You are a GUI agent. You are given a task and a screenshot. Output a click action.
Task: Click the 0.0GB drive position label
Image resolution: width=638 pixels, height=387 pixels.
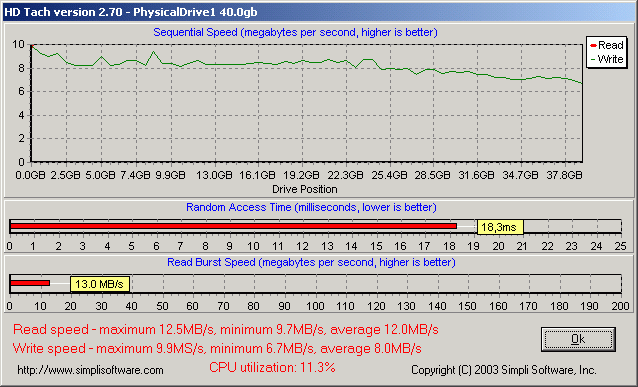(x=31, y=175)
